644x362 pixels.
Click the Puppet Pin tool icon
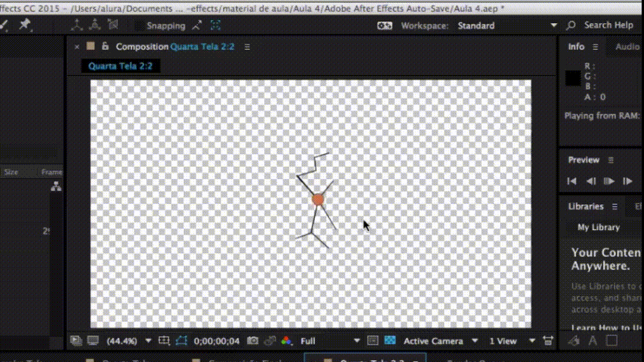tap(24, 25)
